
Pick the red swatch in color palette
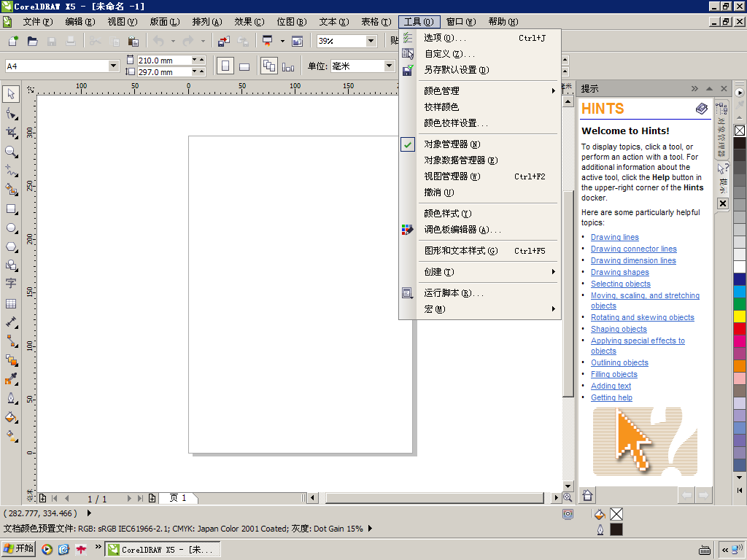click(740, 328)
